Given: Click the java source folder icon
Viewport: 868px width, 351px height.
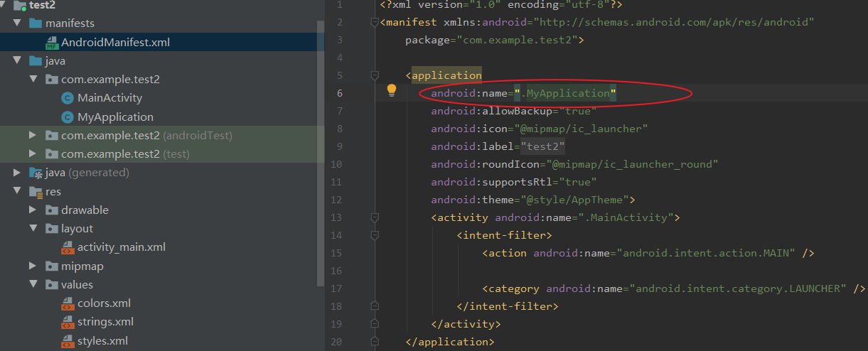Looking at the screenshot, I should tap(35, 61).
